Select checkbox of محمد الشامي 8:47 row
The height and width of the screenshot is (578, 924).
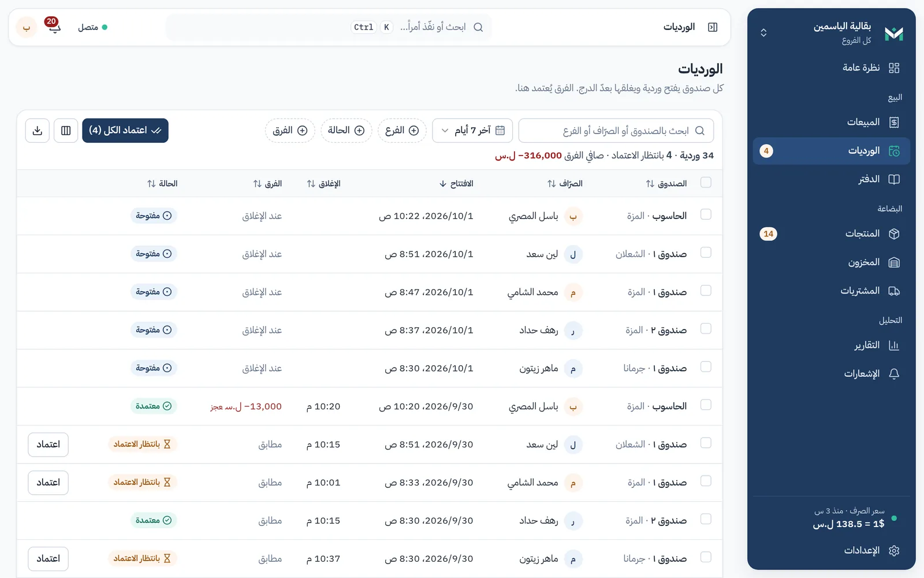[x=706, y=291]
